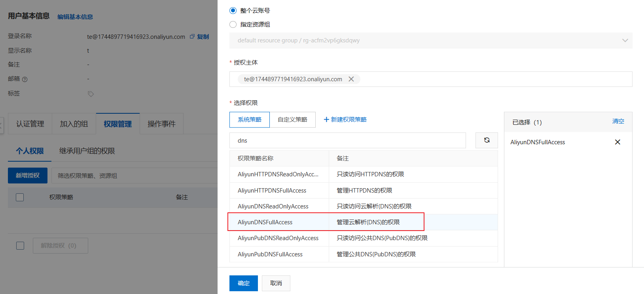This screenshot has width=644, height=294.
Task: Refresh the policy list
Action: point(487,140)
